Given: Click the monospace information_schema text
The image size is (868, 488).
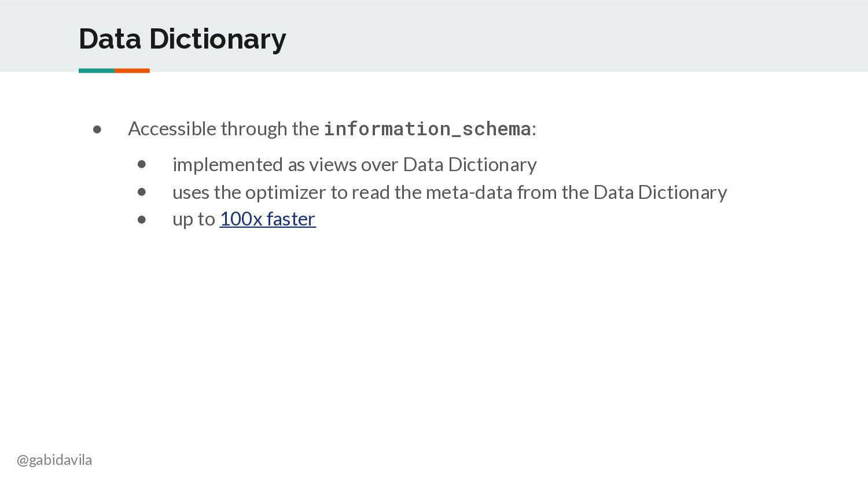Looking at the screenshot, I should (427, 129).
